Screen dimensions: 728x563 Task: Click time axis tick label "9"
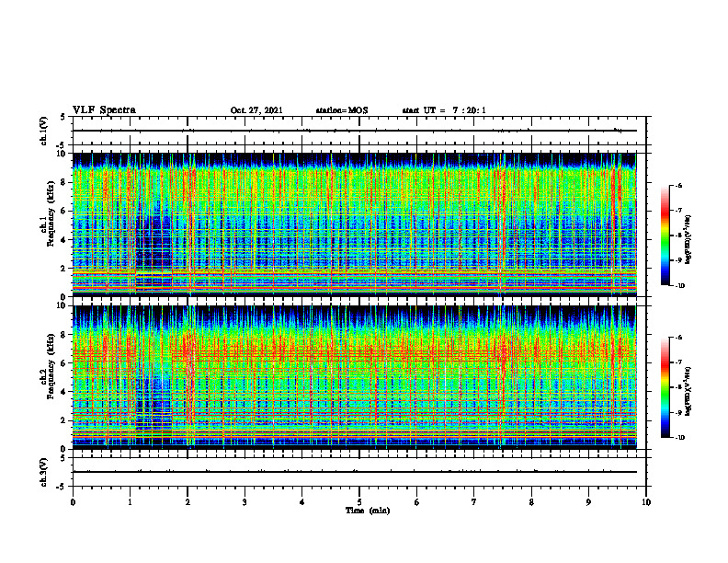[588, 502]
